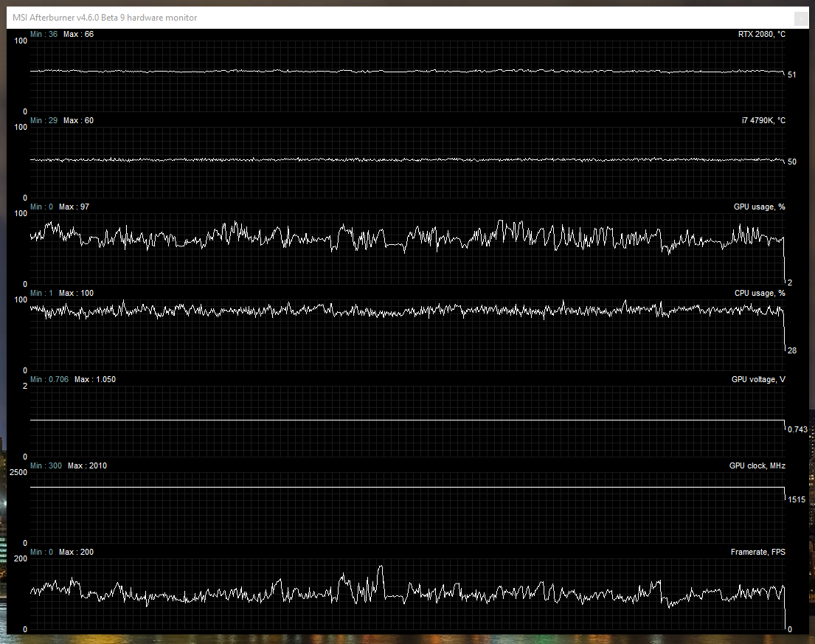Image resolution: width=815 pixels, height=644 pixels.
Task: Click the 200 axis label of Framerate graph
Action: coord(20,558)
